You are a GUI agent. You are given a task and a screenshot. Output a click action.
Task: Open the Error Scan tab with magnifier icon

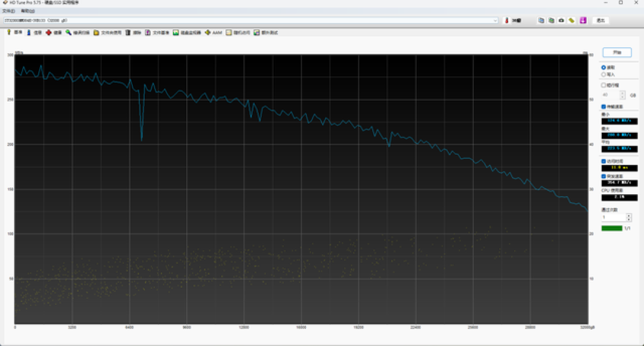coord(77,32)
